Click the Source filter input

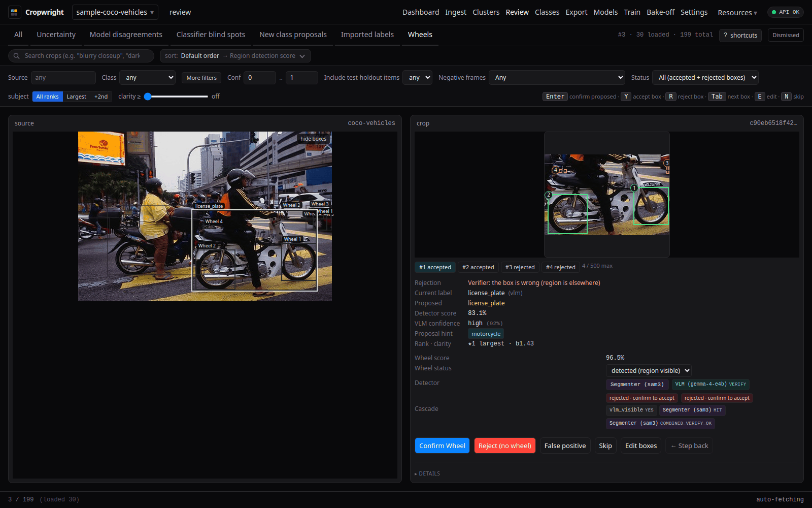pyautogui.click(x=63, y=78)
